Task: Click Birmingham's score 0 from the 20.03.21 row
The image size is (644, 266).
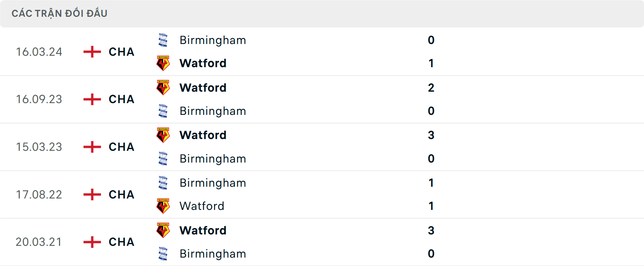Action: pyautogui.click(x=431, y=254)
